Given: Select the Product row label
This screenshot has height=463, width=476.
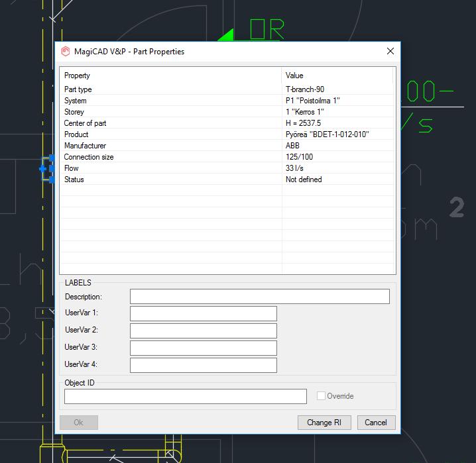Looking at the screenshot, I should [x=76, y=134].
